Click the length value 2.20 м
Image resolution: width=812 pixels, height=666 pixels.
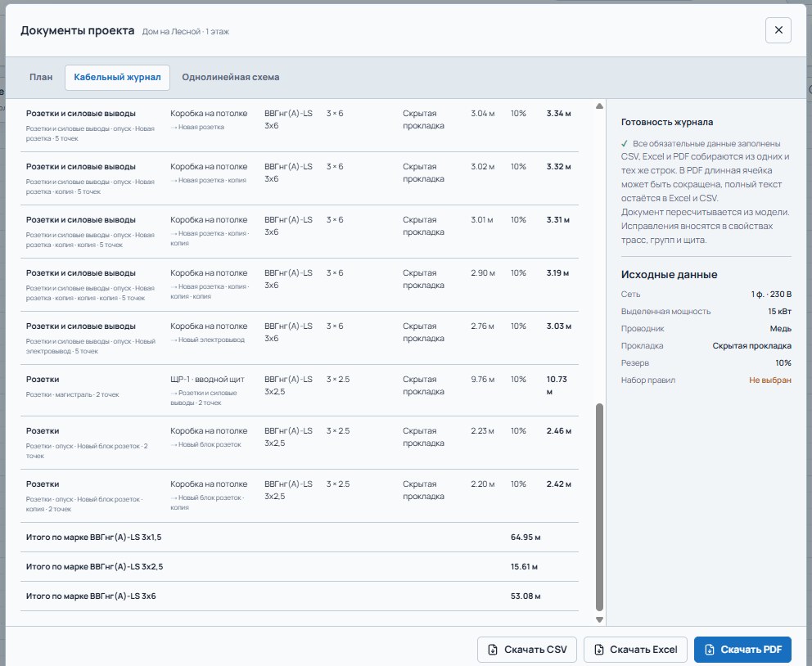483,484
